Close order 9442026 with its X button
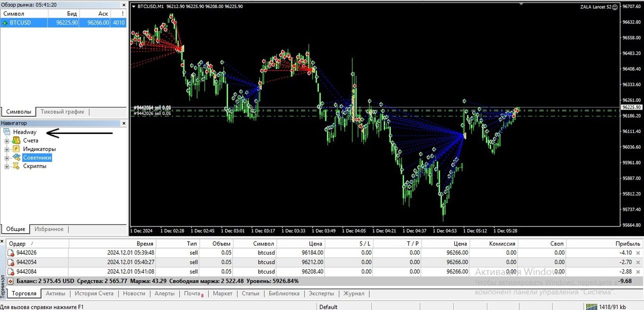Screen dimensions: 644x310 [x=638, y=253]
